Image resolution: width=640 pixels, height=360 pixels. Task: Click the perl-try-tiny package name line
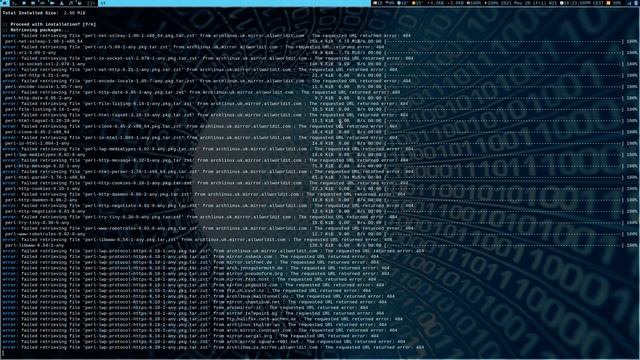[37, 223]
